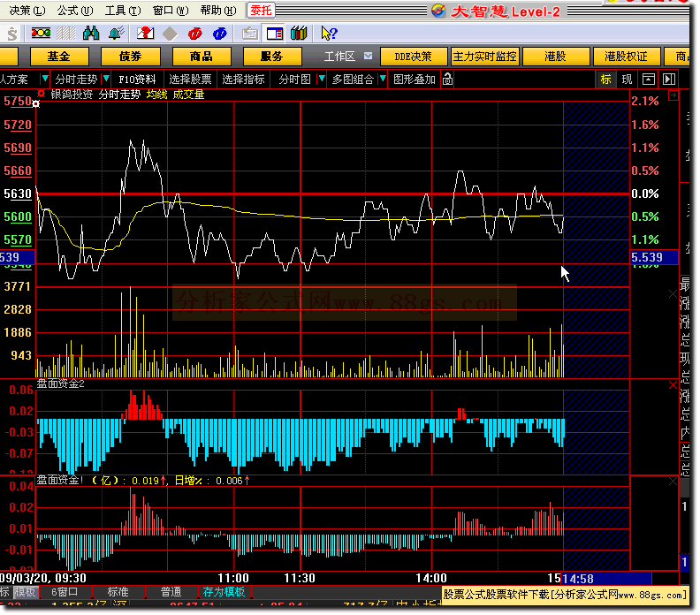
Task: Click the red circular info icon
Action: (x=195, y=34)
